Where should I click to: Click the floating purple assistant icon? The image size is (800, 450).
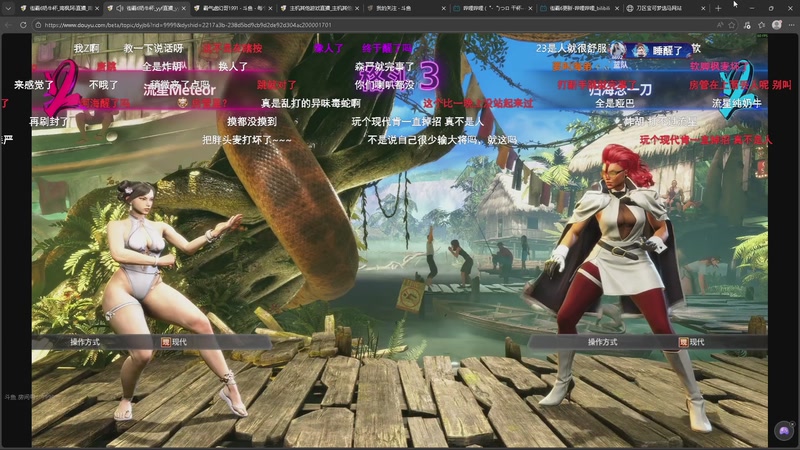tap(784, 432)
